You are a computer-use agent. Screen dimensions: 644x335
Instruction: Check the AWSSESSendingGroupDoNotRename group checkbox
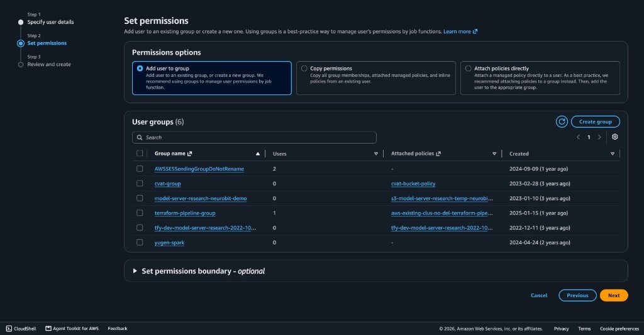tap(140, 169)
